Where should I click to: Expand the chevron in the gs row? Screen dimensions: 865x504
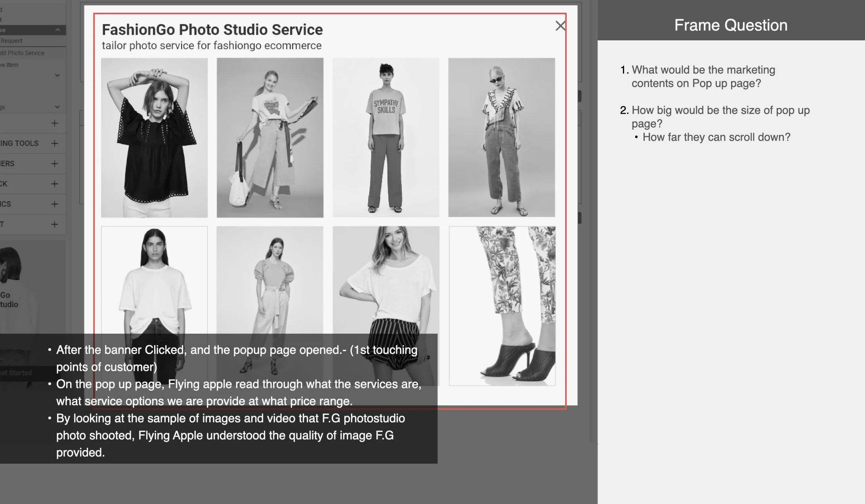57,107
